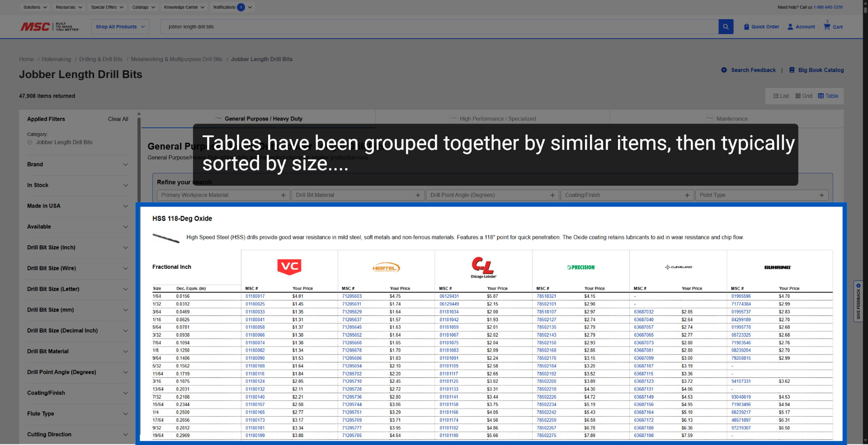Open MSC item 63687032
This screenshot has height=445, width=868.
(644, 312)
